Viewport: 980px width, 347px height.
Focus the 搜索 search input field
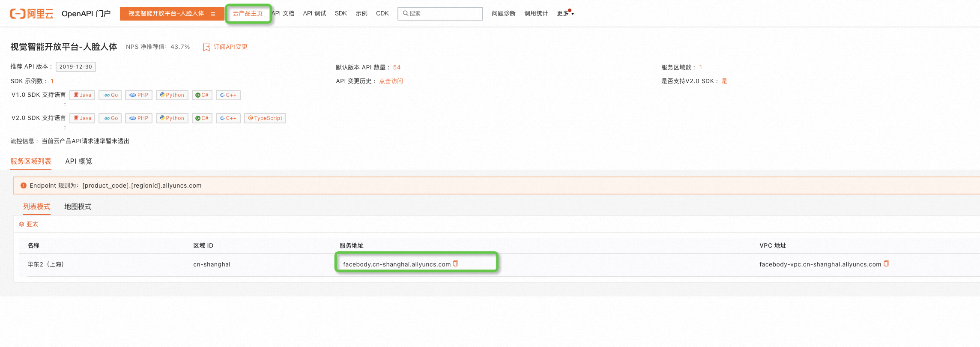[x=440, y=14]
